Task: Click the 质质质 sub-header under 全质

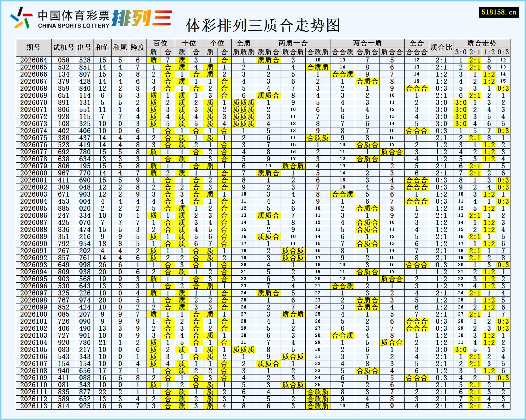Action: point(244,52)
